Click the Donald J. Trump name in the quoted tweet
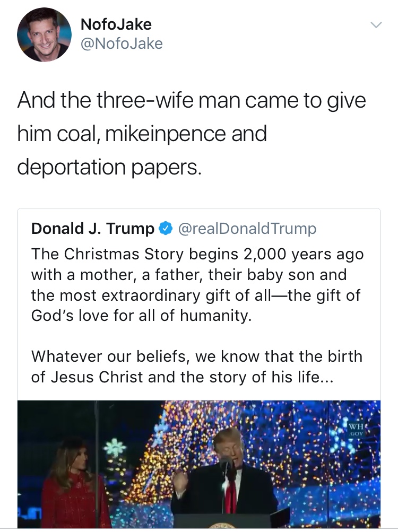Image resolution: width=398 pixels, height=532 pixels. [92, 229]
